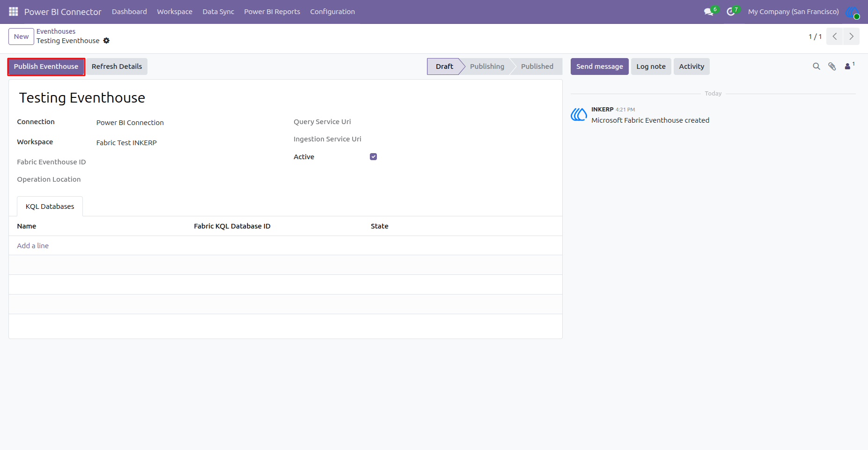
Task: Open the Configuration menu
Action: [332, 12]
